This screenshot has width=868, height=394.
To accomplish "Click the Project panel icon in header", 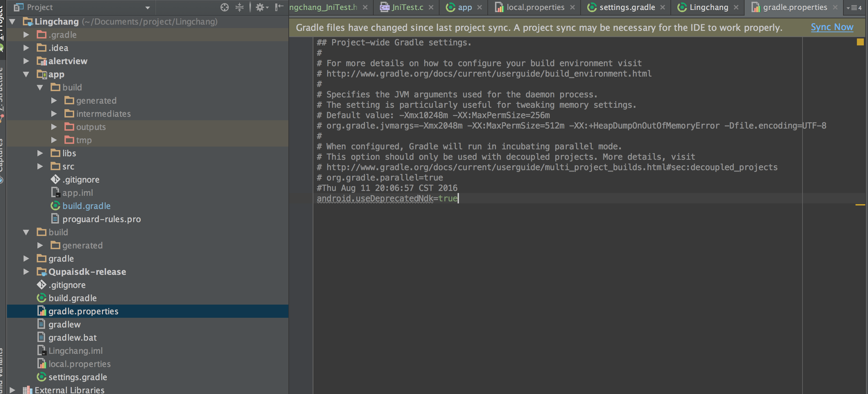I will pyautogui.click(x=18, y=7).
